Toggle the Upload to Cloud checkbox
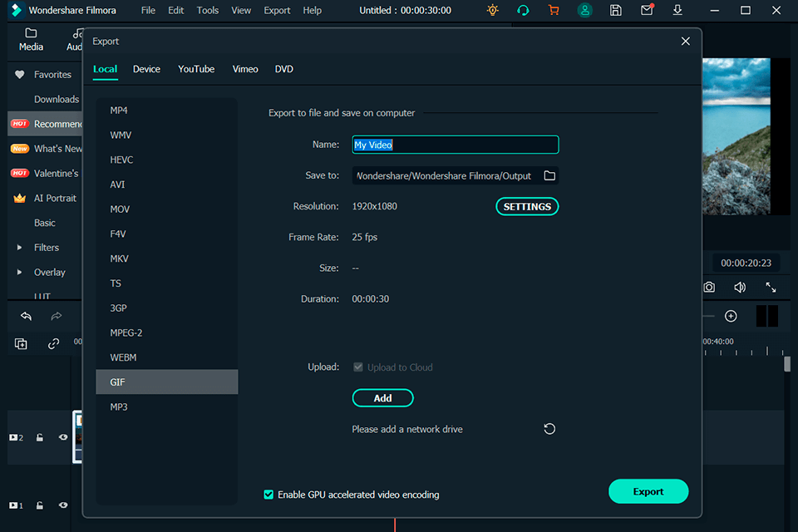The image size is (798, 532). pos(358,367)
